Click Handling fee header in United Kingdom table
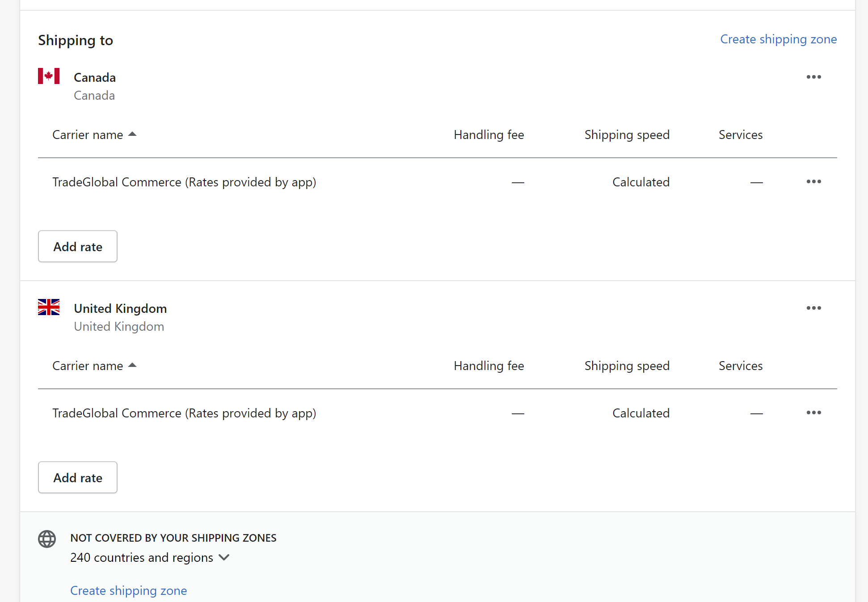 pyautogui.click(x=489, y=366)
